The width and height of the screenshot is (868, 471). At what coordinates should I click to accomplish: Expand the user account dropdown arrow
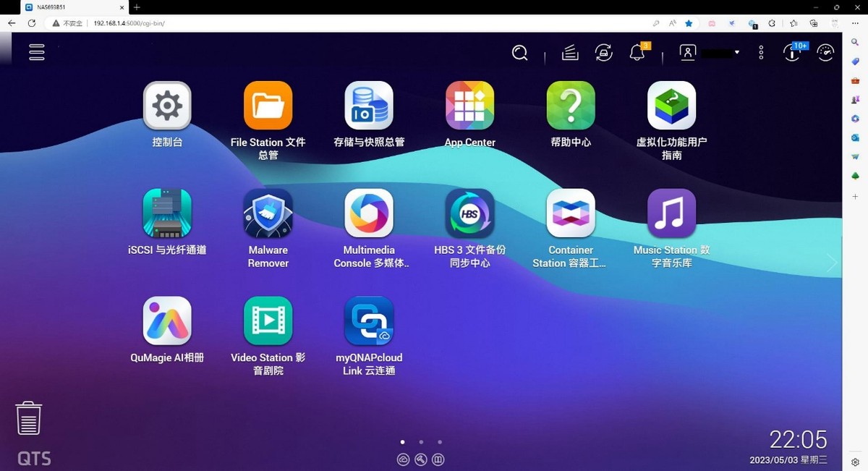click(x=738, y=53)
